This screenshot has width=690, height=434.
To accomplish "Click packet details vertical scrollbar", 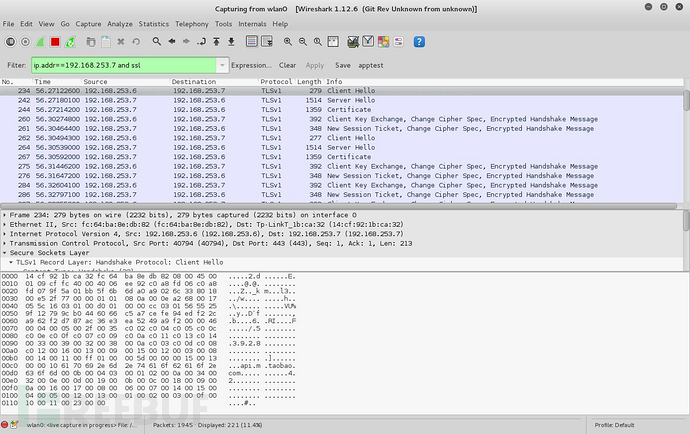I will tap(686, 219).
